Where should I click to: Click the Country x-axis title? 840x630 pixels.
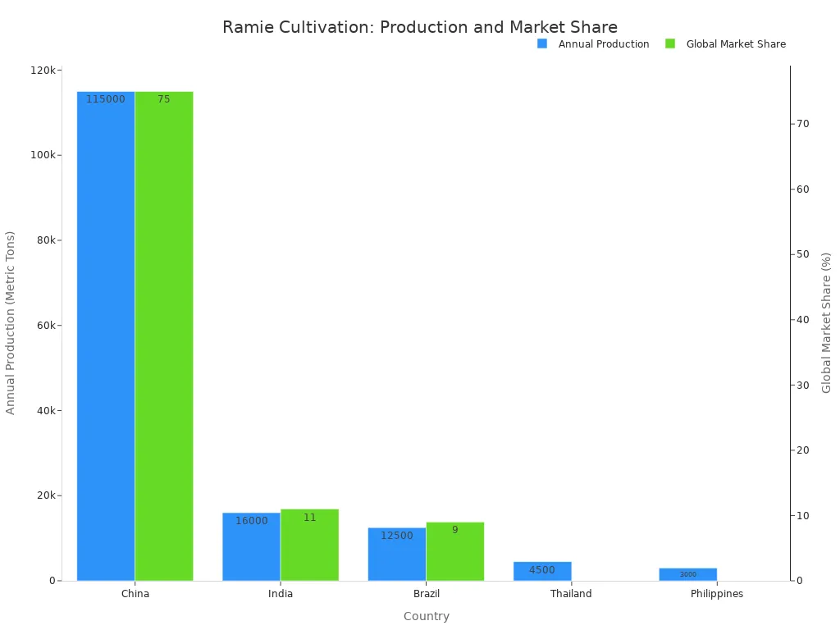click(x=427, y=616)
